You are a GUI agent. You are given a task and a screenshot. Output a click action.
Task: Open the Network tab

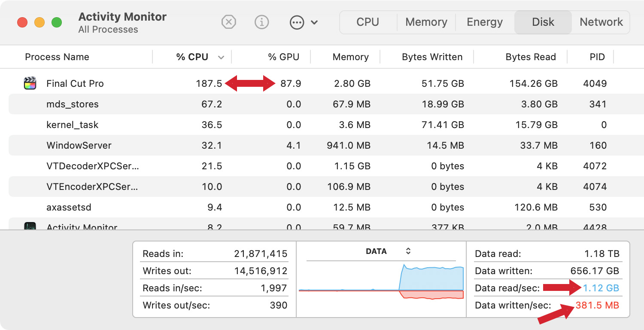coord(601,22)
